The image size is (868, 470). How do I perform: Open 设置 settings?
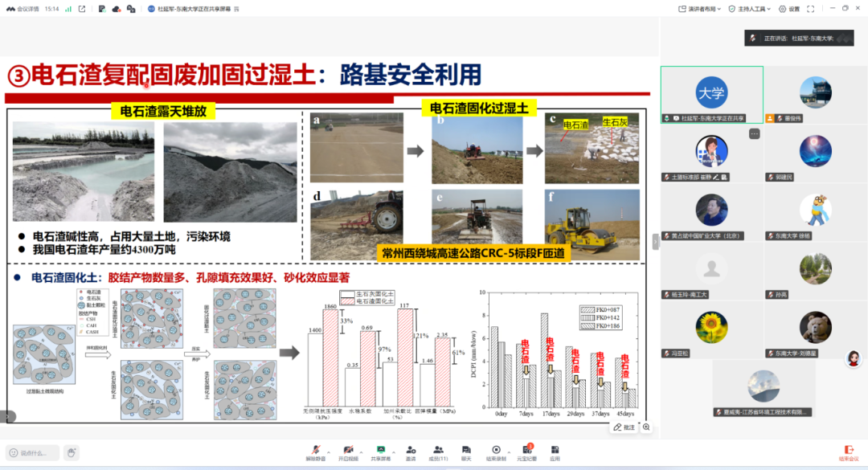(789, 9)
